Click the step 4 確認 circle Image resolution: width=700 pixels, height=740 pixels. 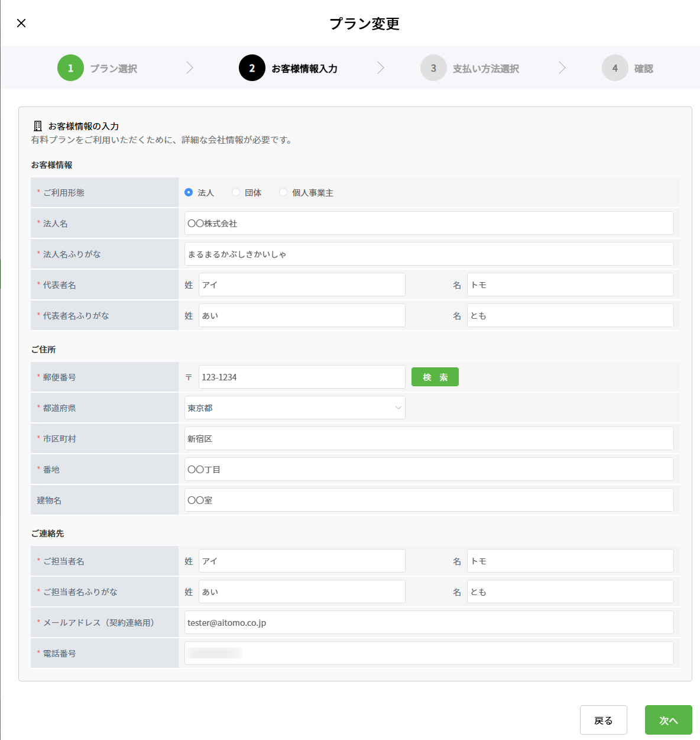pyautogui.click(x=615, y=68)
